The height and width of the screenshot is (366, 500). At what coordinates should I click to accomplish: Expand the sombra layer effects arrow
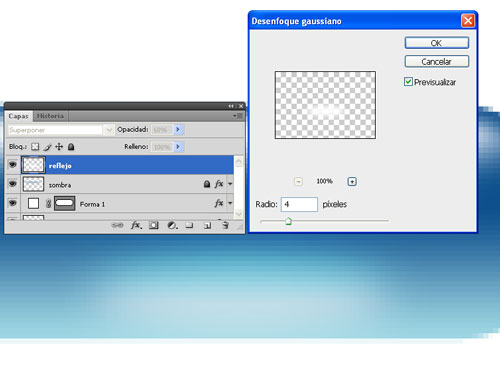(x=230, y=184)
